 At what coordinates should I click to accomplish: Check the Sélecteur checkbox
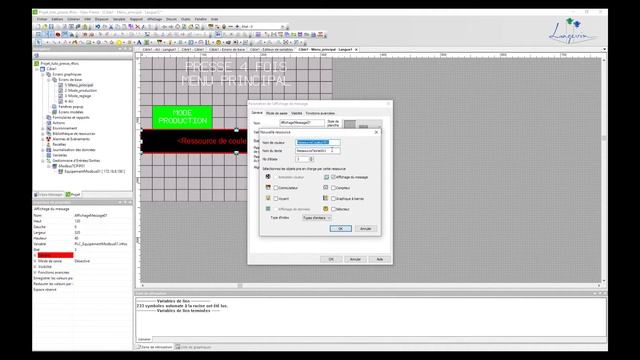333,209
